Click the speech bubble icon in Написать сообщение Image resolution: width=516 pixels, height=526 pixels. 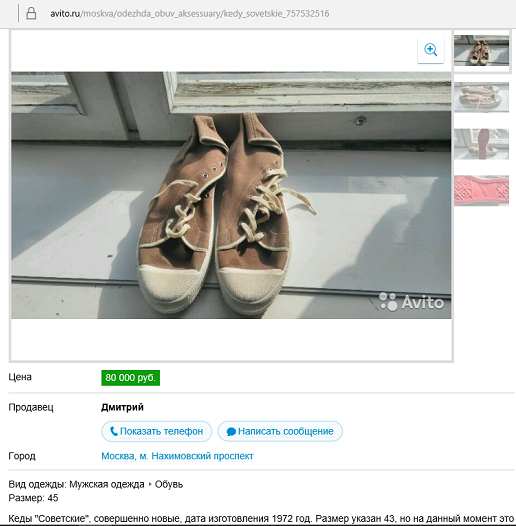click(231, 432)
